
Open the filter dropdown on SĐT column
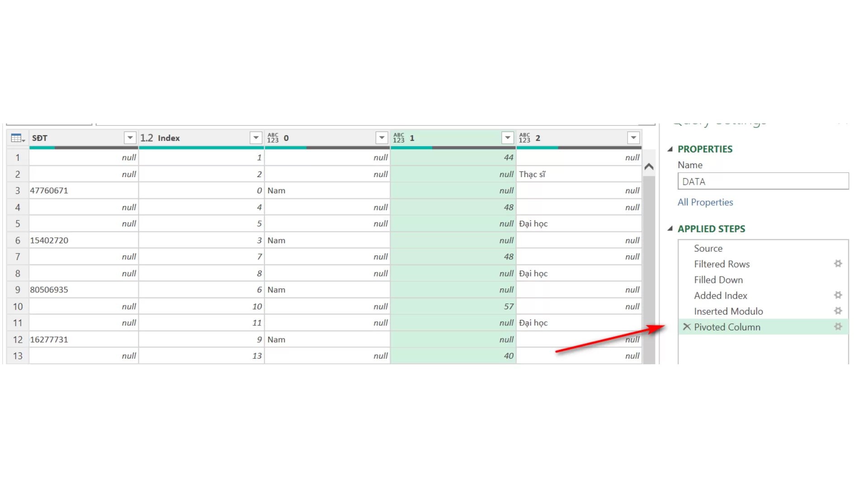130,137
